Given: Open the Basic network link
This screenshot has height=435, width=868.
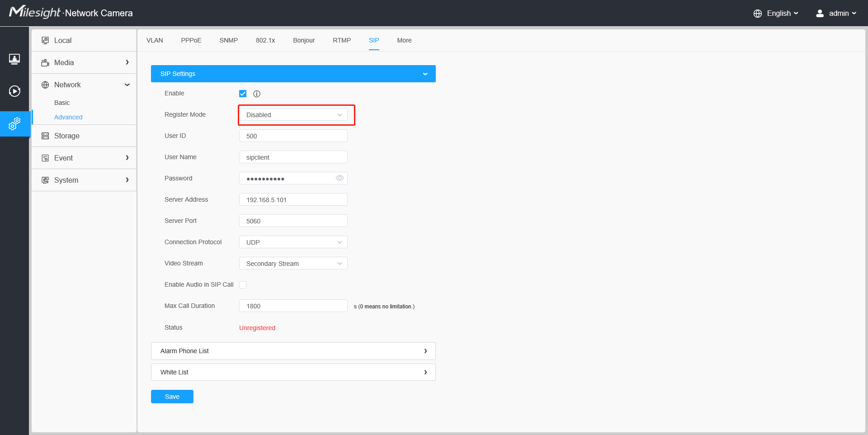Looking at the screenshot, I should 62,103.
